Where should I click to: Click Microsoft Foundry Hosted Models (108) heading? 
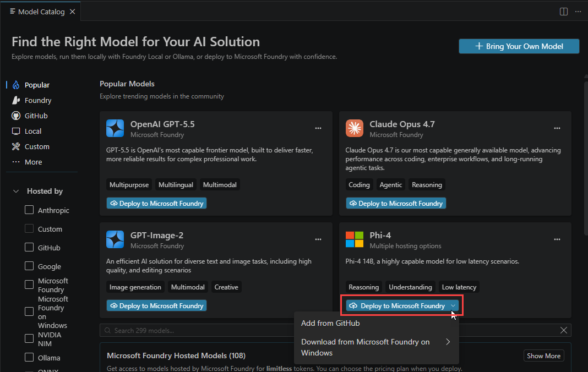176,355
